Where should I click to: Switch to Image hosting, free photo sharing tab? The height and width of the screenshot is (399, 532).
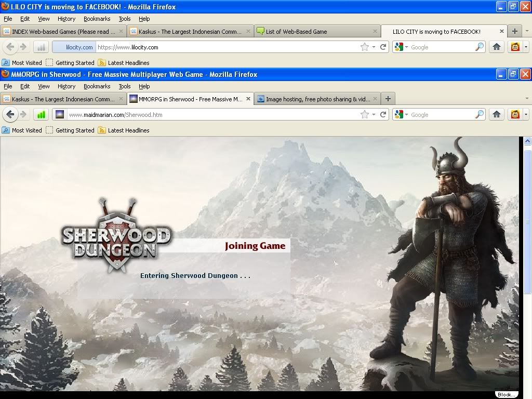click(317, 99)
